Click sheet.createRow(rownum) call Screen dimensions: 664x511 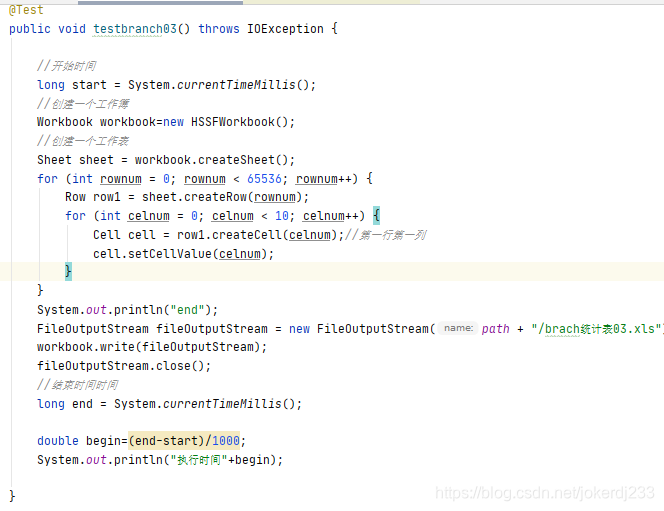point(222,197)
